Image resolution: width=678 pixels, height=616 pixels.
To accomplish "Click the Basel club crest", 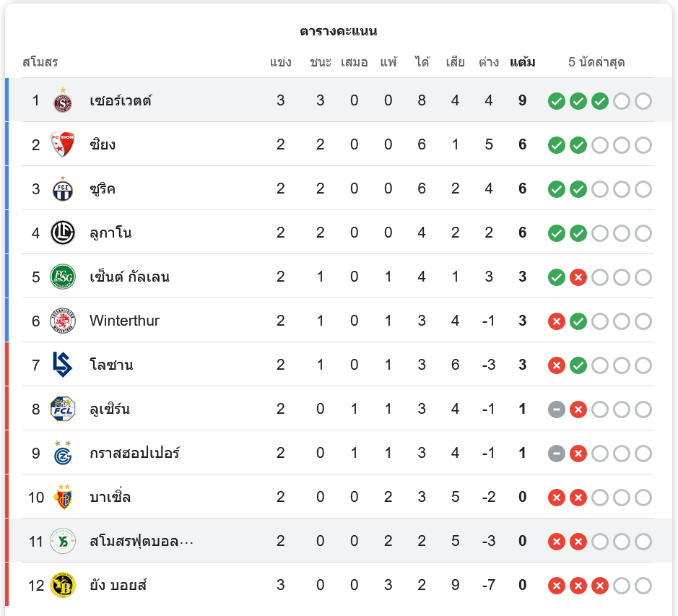I will [x=63, y=497].
